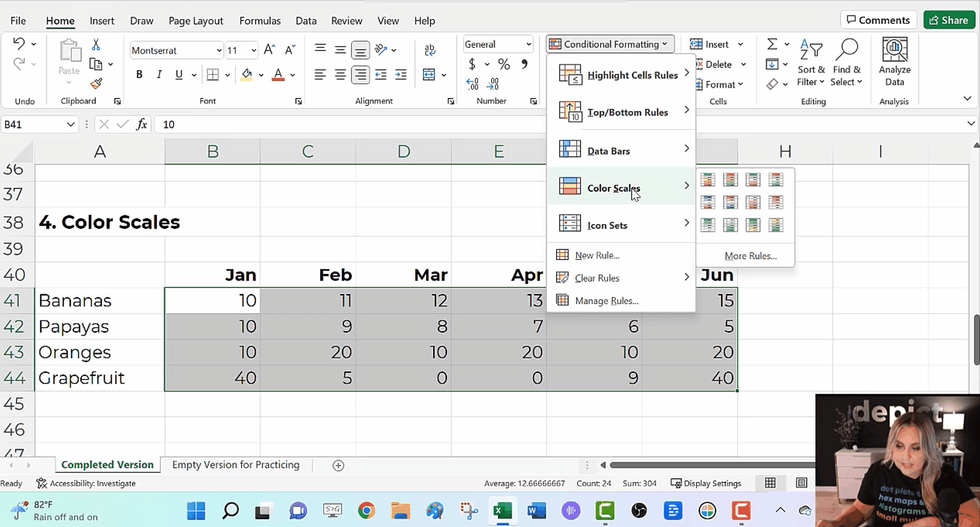Open Analyze Data
The width and height of the screenshot is (980, 527).
[x=894, y=62]
